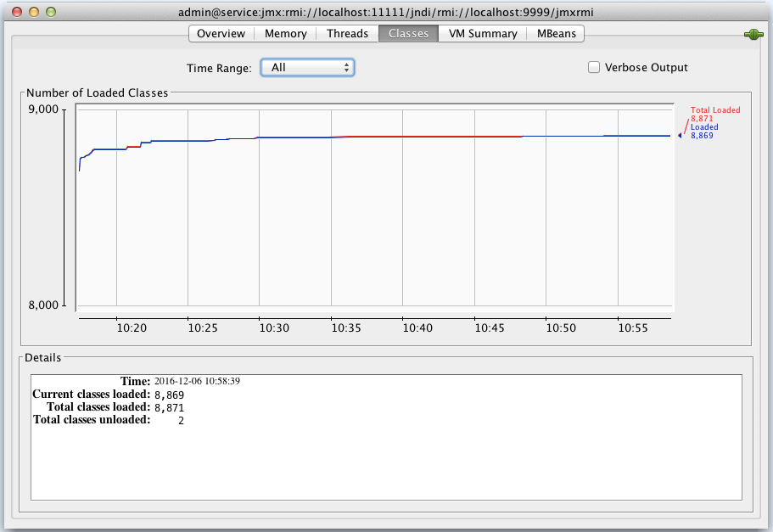Click the Time Range label
The image size is (773, 532).
click(x=219, y=68)
